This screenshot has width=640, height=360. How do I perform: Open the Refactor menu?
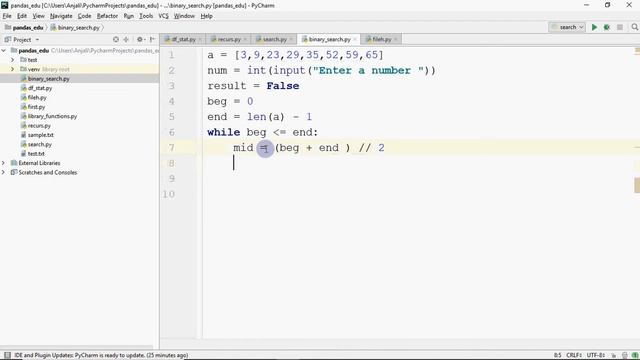[107, 16]
